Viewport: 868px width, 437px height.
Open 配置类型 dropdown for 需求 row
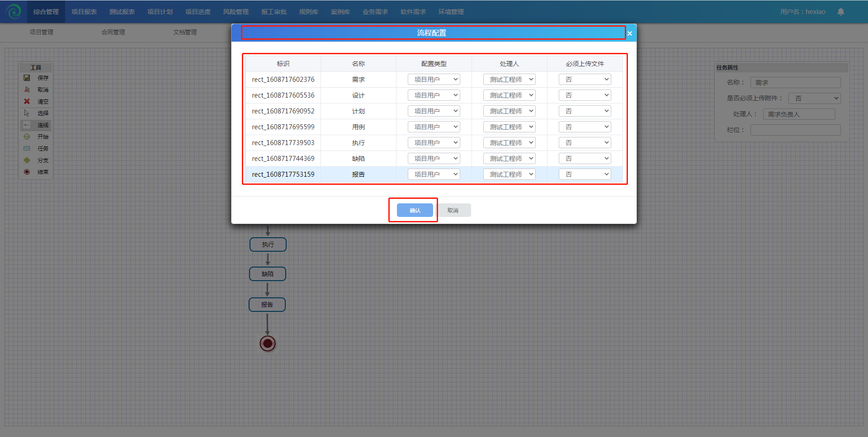(x=434, y=80)
